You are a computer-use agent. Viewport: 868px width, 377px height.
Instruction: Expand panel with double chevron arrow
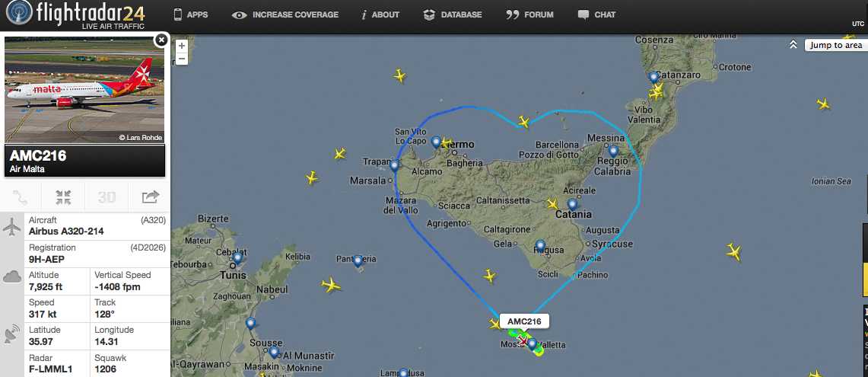[793, 45]
